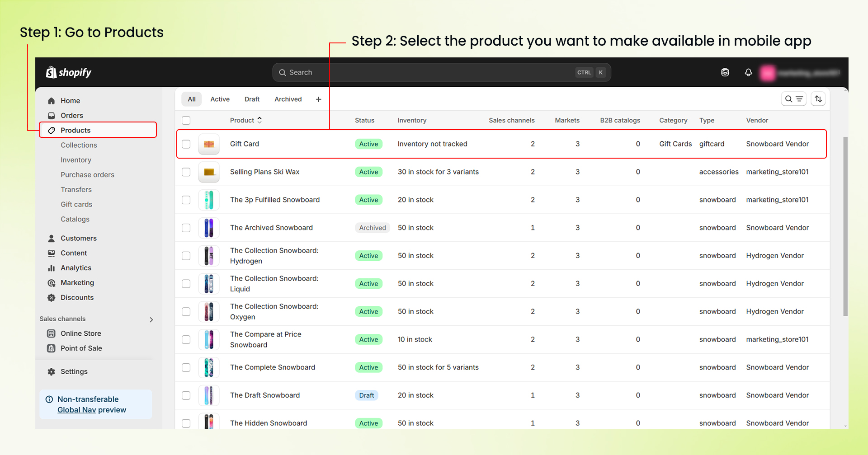Select the Customers section
868x455 pixels.
(79, 238)
